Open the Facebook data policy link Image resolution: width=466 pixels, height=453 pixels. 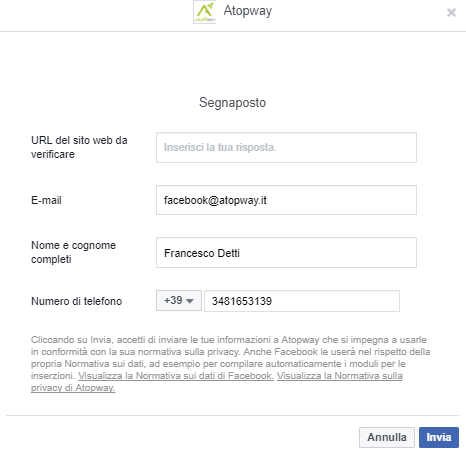pyautogui.click(x=176, y=376)
